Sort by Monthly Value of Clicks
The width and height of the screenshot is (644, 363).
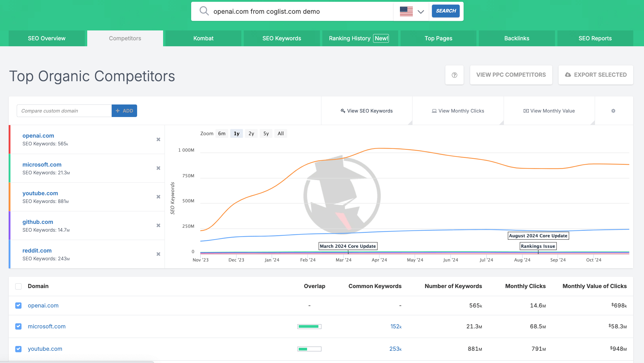pyautogui.click(x=594, y=286)
